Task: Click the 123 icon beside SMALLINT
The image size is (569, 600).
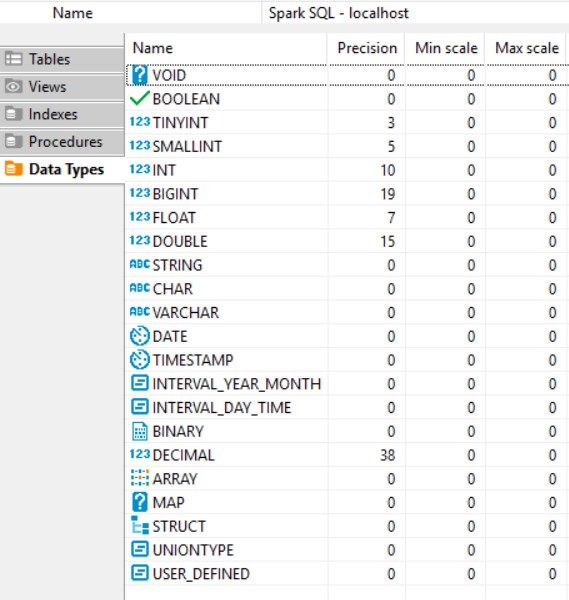Action: 140,145
